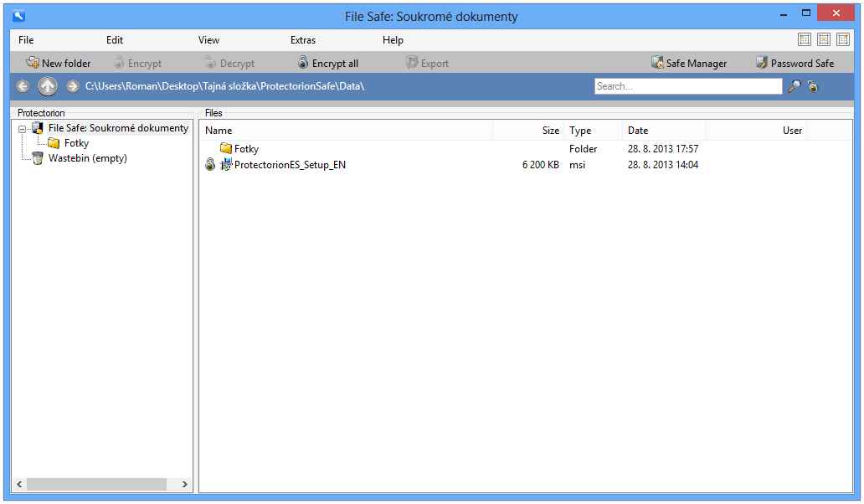Click the date 28. 8. 2013 14:04

663,165
